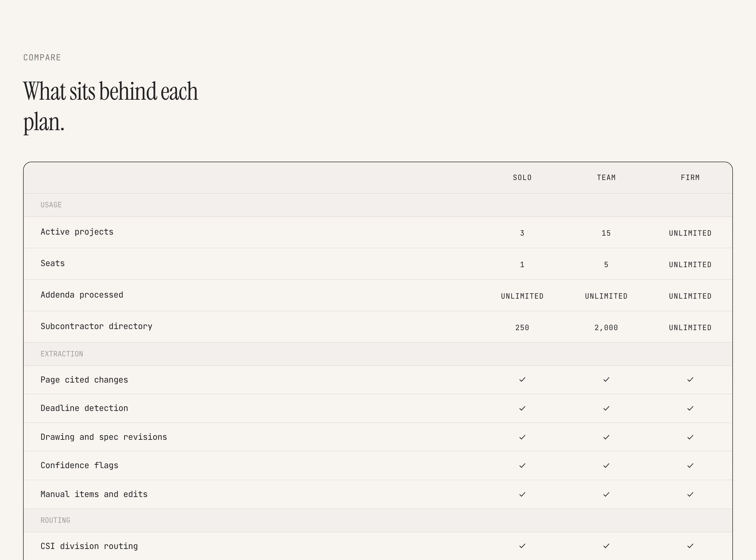
Task: Click the SOLO column header
Action: coord(522,178)
